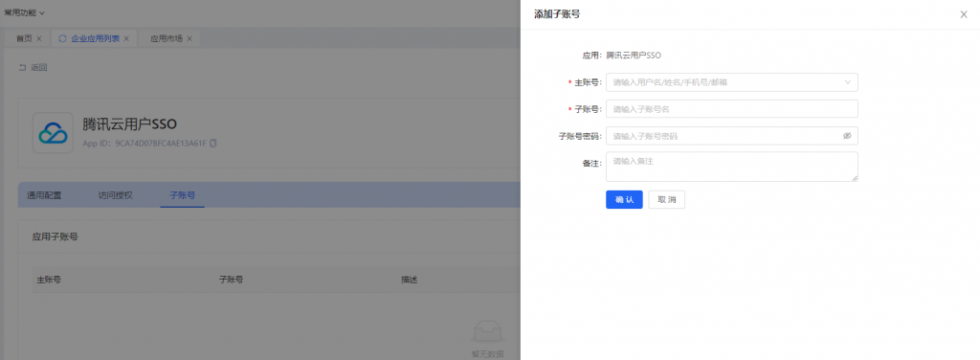Switch to the 首页 tab
980x360 pixels.
24,38
